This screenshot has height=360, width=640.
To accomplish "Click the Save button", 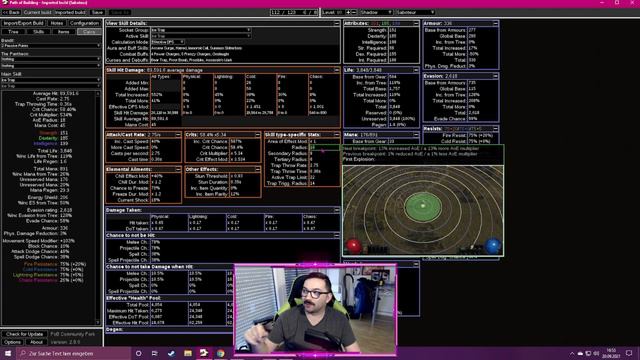I will pyautogui.click(x=98, y=12).
